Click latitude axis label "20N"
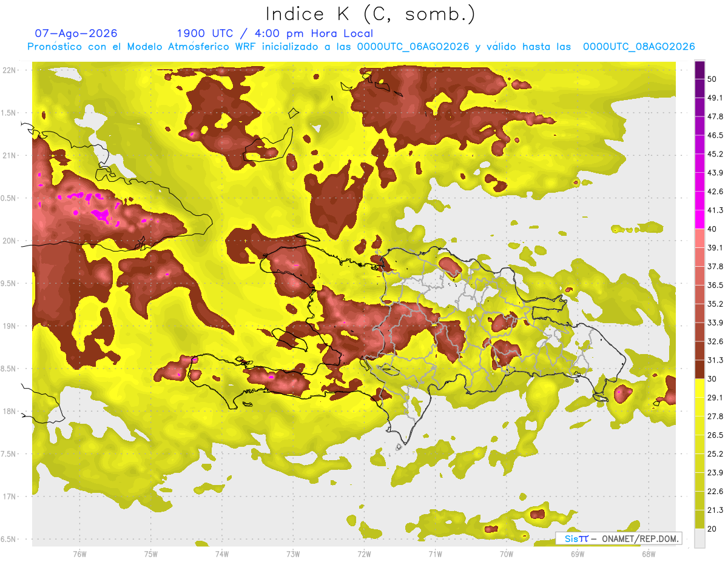 [10, 241]
